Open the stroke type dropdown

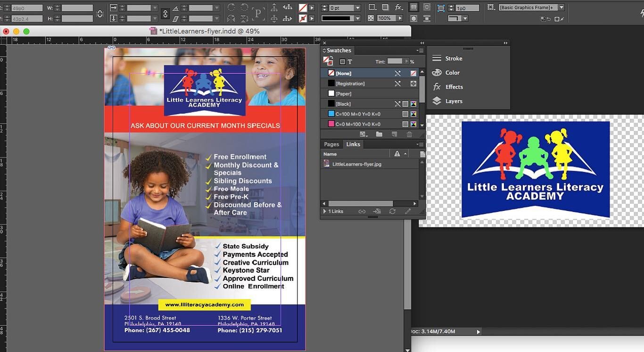point(358,18)
